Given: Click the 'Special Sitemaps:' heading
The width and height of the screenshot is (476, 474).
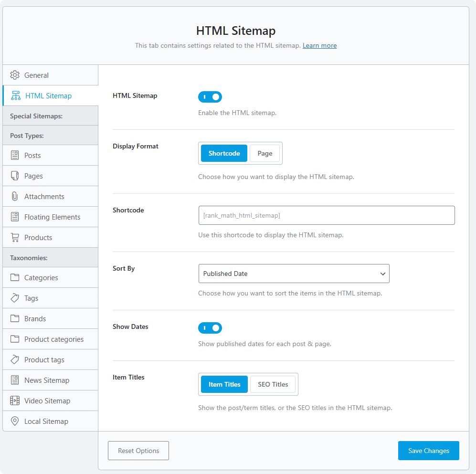Looking at the screenshot, I should click(36, 116).
